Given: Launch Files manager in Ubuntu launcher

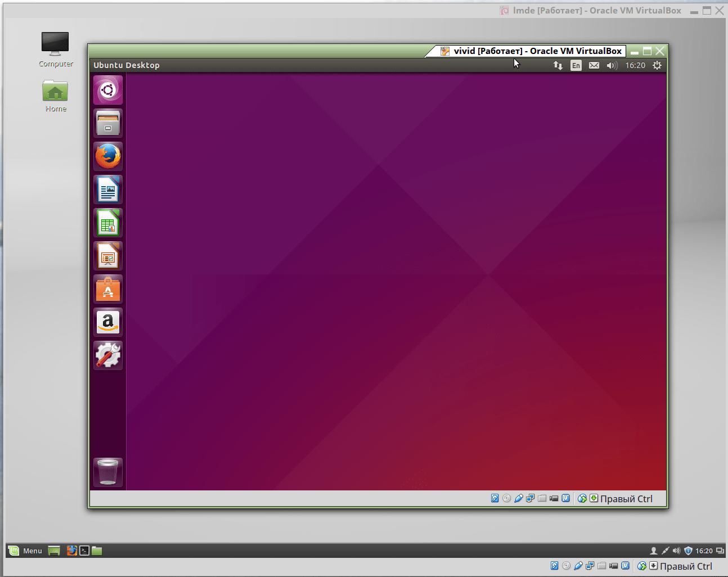Looking at the screenshot, I should tap(108, 123).
